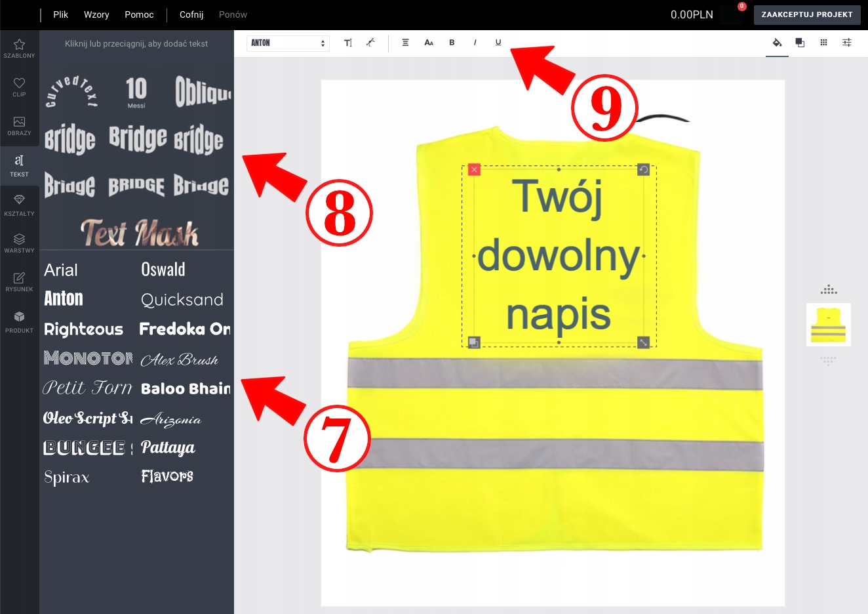The image size is (868, 614).
Task: Click the lower dotted triangle below thumbnail
Action: click(x=829, y=361)
